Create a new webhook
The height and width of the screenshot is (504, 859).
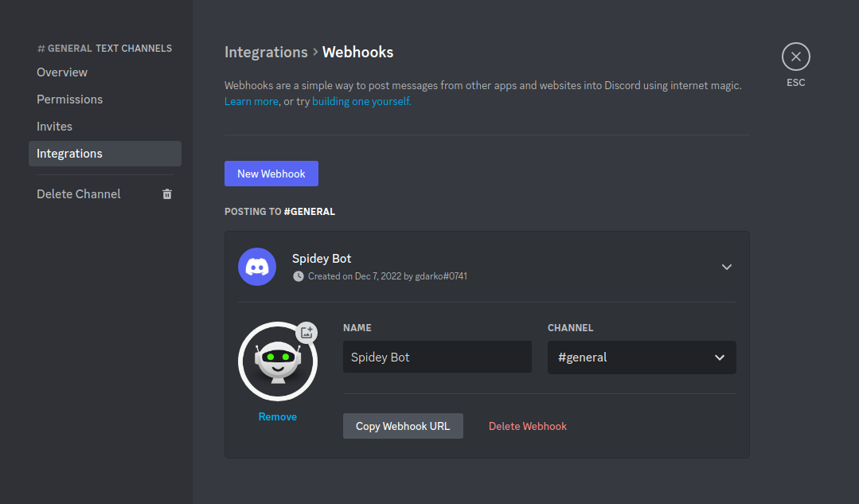click(x=271, y=174)
